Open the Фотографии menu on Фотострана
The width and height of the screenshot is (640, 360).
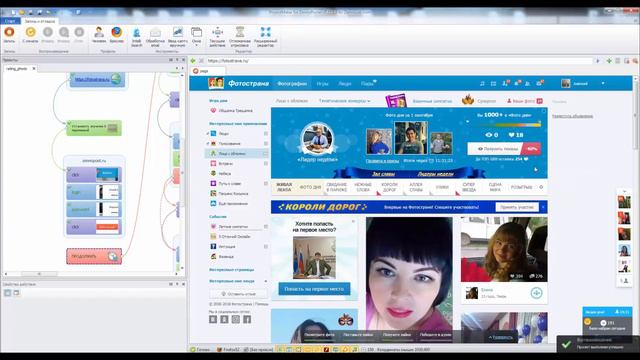click(292, 84)
